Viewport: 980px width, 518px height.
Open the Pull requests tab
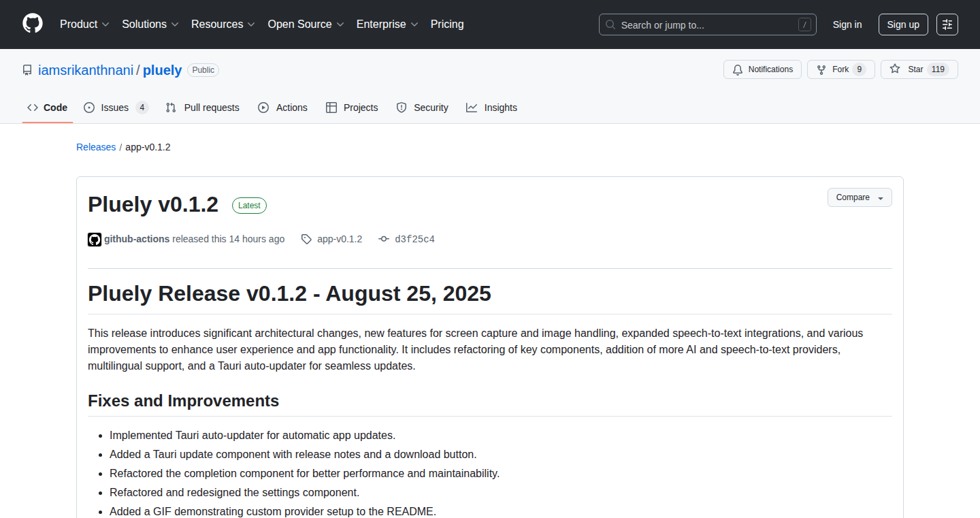pyautogui.click(x=203, y=108)
